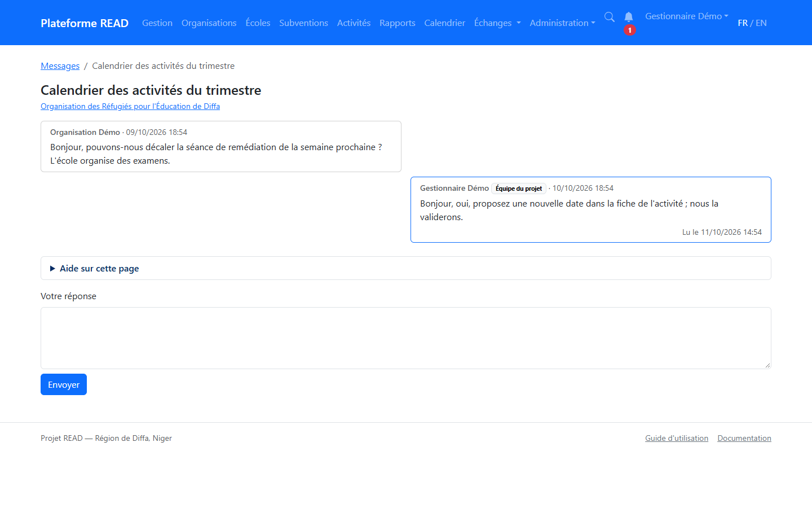The width and height of the screenshot is (812, 508).
Task: Send the reply with Envoyer
Action: pyautogui.click(x=64, y=384)
